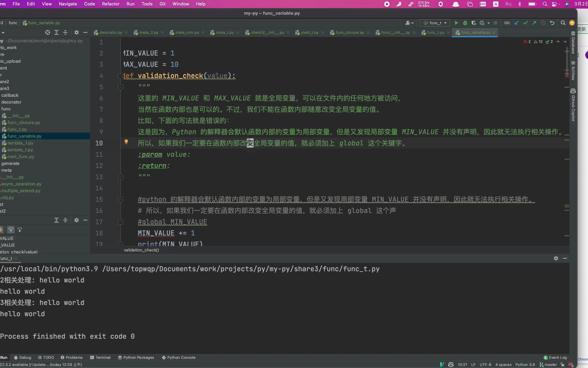The image size is (588, 368).
Task: Open search with the magnifier icon
Action: 562,23
